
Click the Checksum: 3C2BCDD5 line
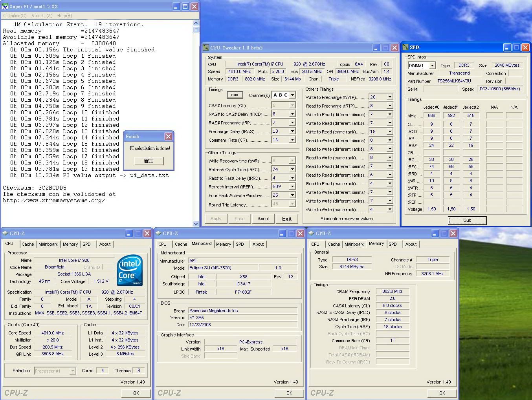pos(35,188)
